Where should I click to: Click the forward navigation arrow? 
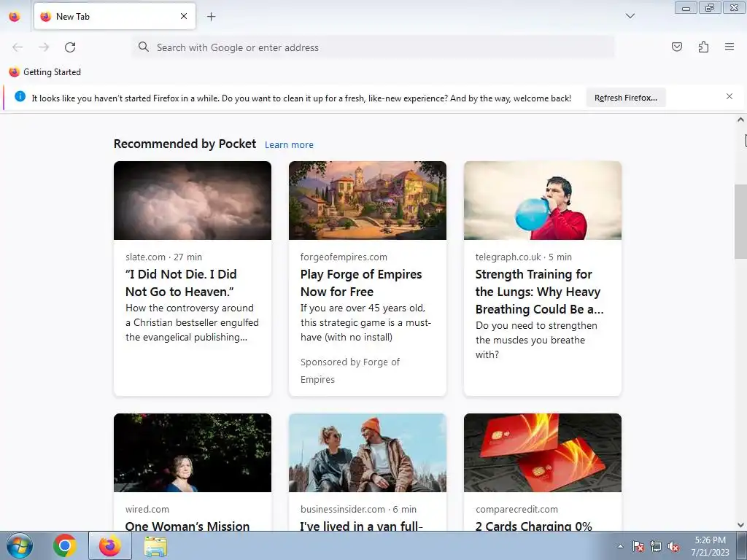[44, 47]
